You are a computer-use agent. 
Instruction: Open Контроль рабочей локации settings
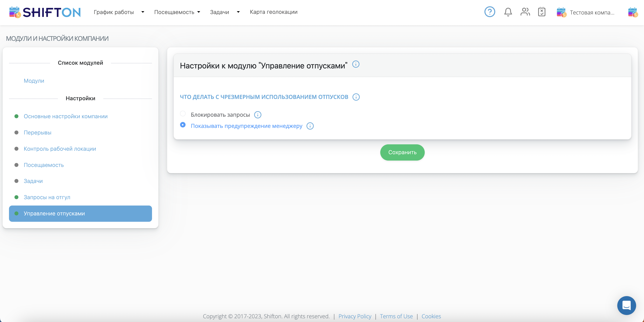tap(60, 149)
